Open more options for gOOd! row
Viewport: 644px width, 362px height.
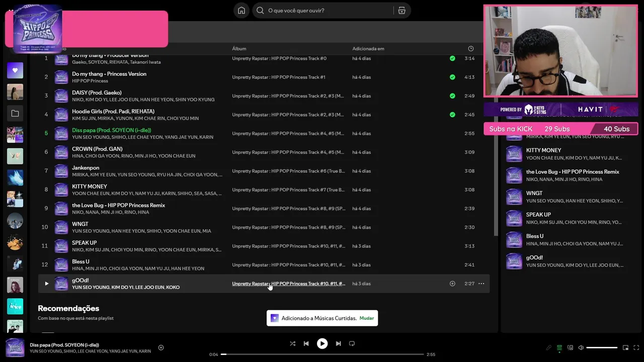[481, 284]
